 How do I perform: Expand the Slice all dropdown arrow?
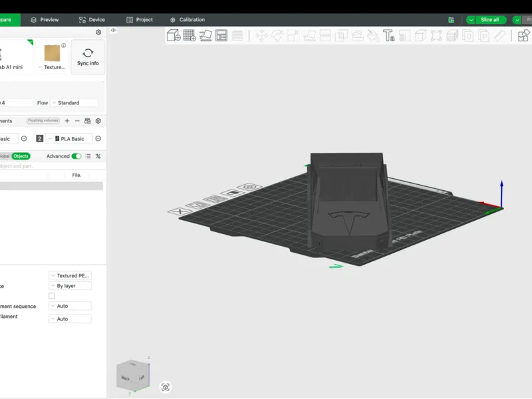click(471, 20)
